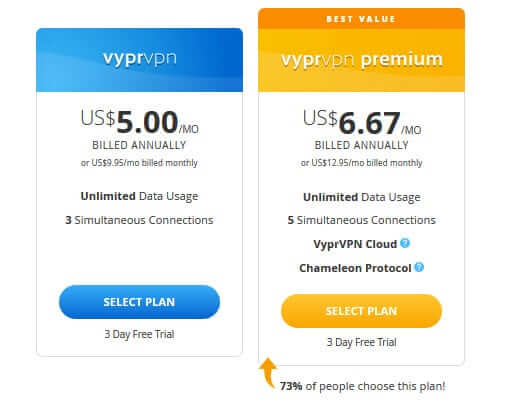This screenshot has height=413, width=510.
Task: Click the US$5.00 per month price
Action: point(140,122)
